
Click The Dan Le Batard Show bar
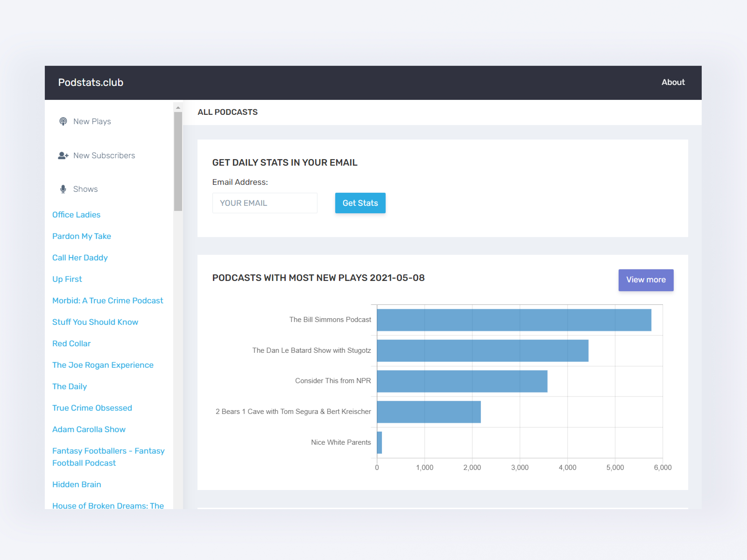[x=483, y=351]
